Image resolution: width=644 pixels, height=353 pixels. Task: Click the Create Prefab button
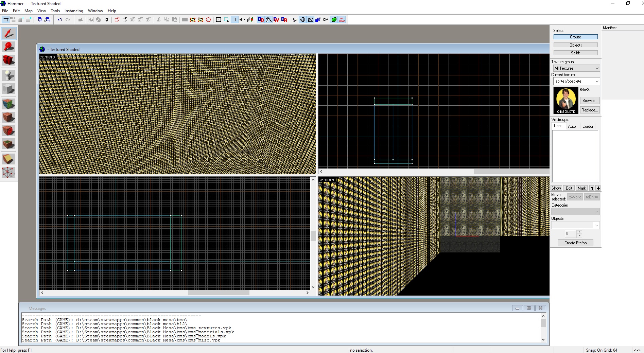[575, 243]
